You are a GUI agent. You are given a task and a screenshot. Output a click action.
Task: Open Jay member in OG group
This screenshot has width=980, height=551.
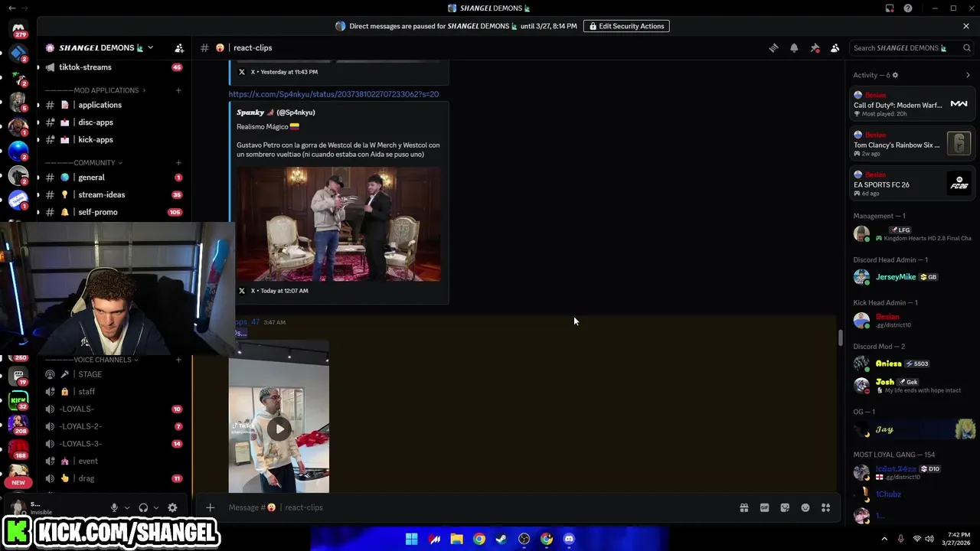point(912,430)
